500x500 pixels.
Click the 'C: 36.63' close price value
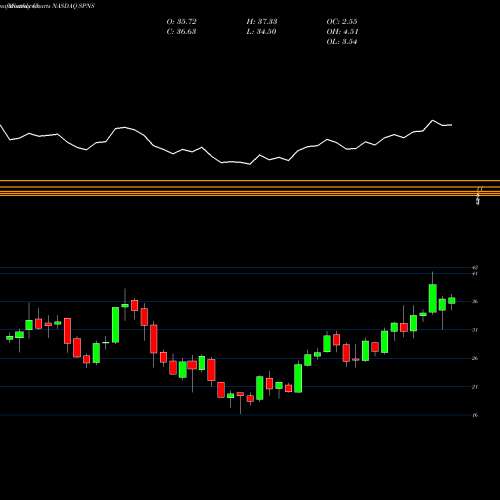pos(181,32)
